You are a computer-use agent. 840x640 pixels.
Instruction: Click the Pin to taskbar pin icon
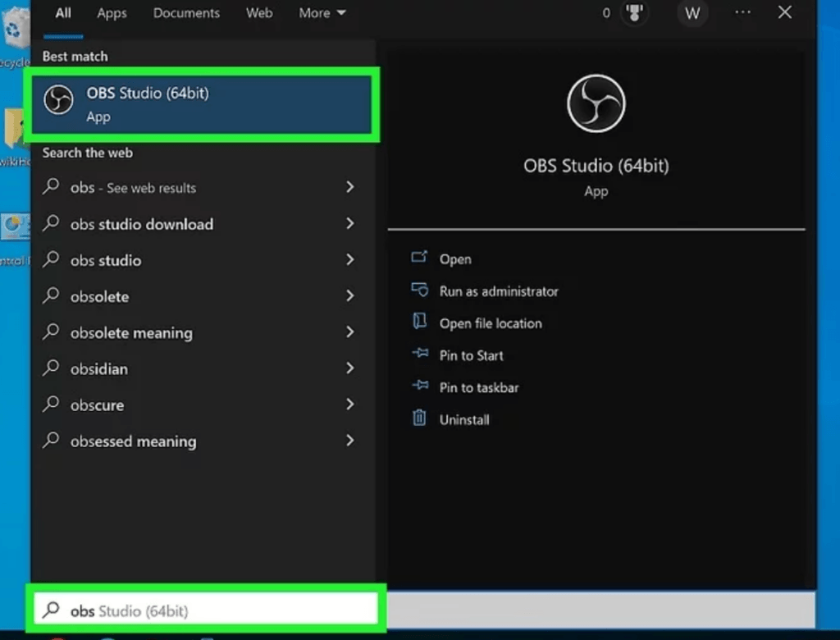coord(420,386)
